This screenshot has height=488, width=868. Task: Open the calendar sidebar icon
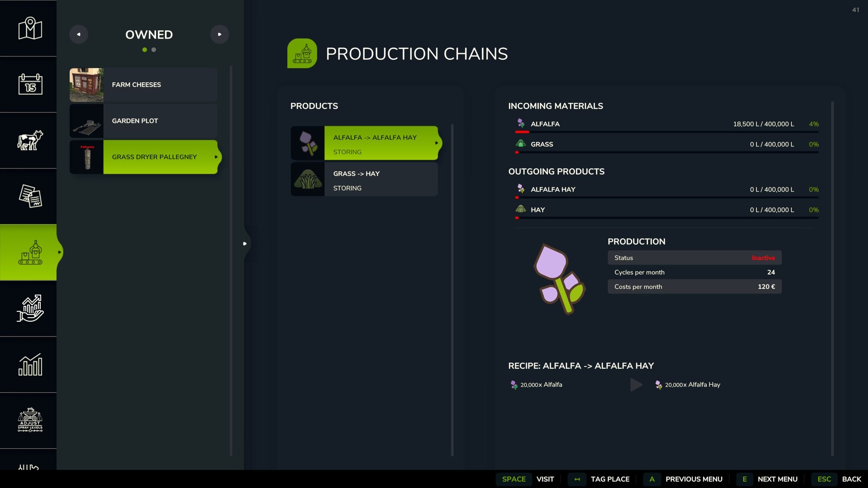[x=30, y=84]
